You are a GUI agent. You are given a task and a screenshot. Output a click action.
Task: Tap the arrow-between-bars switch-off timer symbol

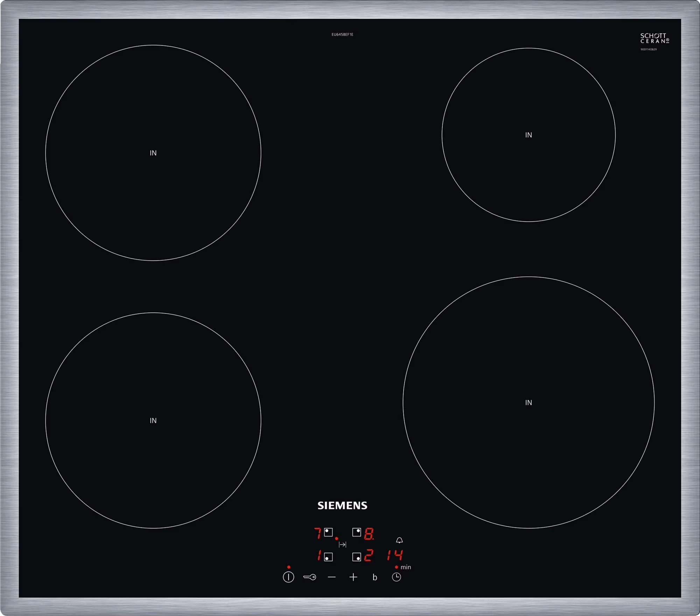[x=343, y=545]
